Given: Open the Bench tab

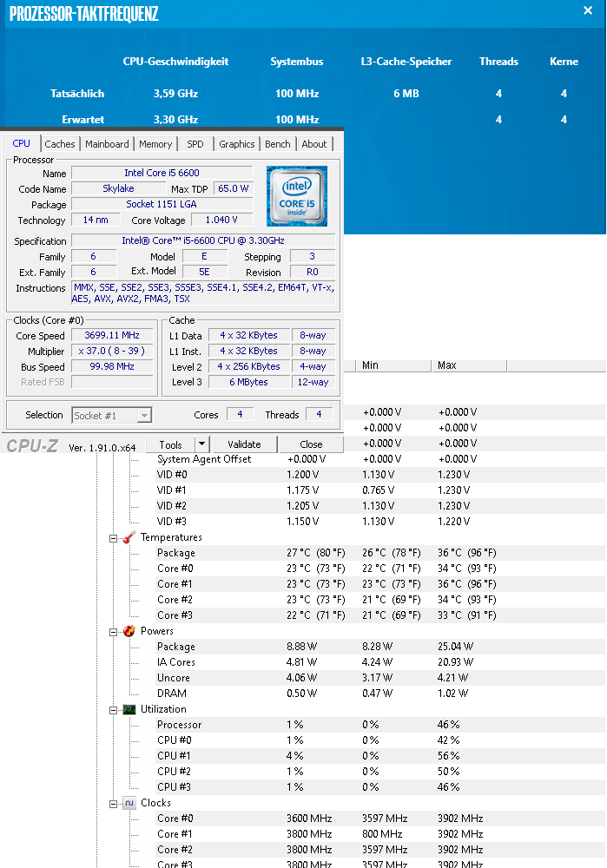Looking at the screenshot, I should (x=278, y=144).
